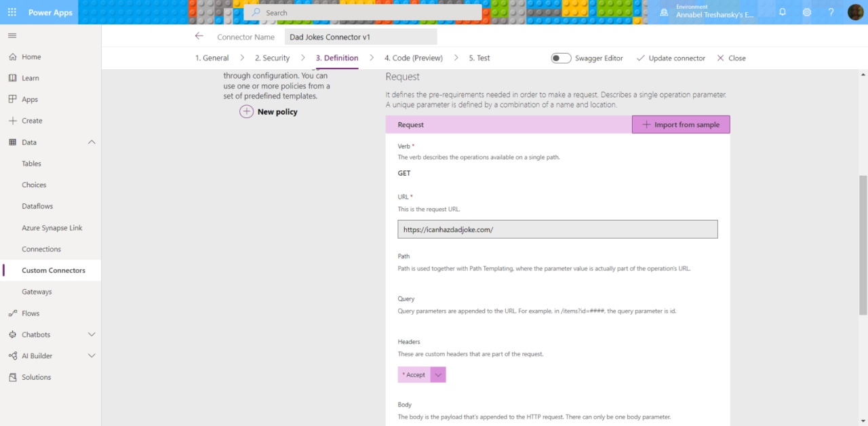Go to the 5. Test step

(x=479, y=58)
